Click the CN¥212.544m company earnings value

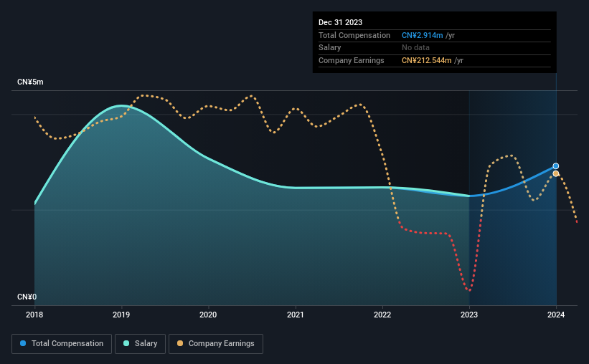(426, 60)
